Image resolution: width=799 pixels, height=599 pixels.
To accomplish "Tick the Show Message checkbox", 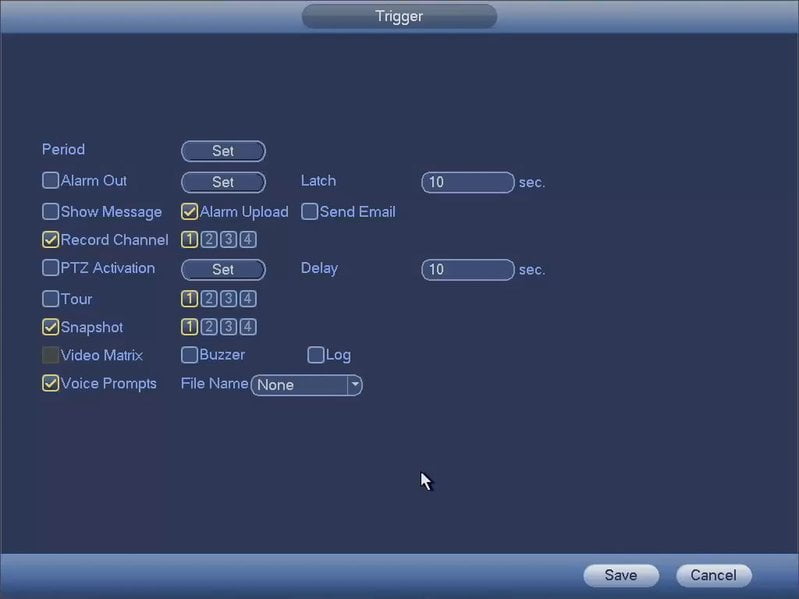I will [x=50, y=211].
